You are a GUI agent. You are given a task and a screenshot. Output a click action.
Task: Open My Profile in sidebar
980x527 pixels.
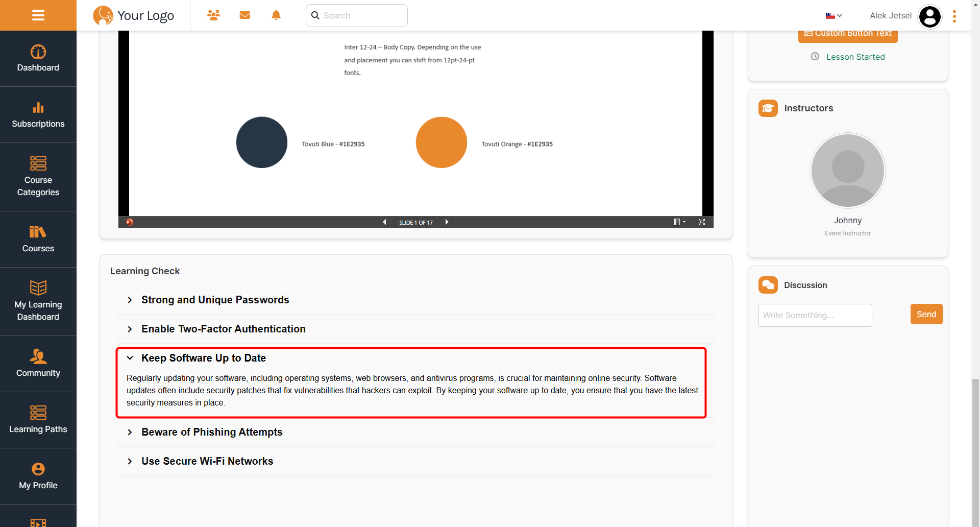pyautogui.click(x=38, y=476)
